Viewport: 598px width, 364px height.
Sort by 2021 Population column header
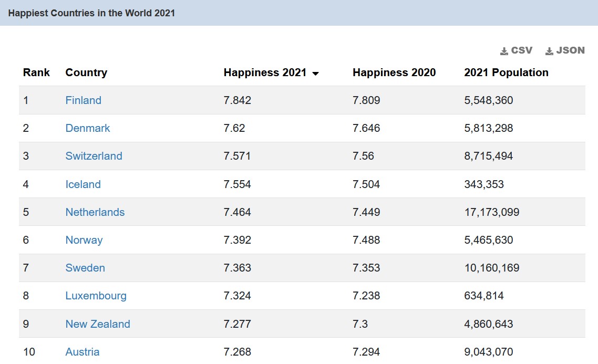coord(506,72)
